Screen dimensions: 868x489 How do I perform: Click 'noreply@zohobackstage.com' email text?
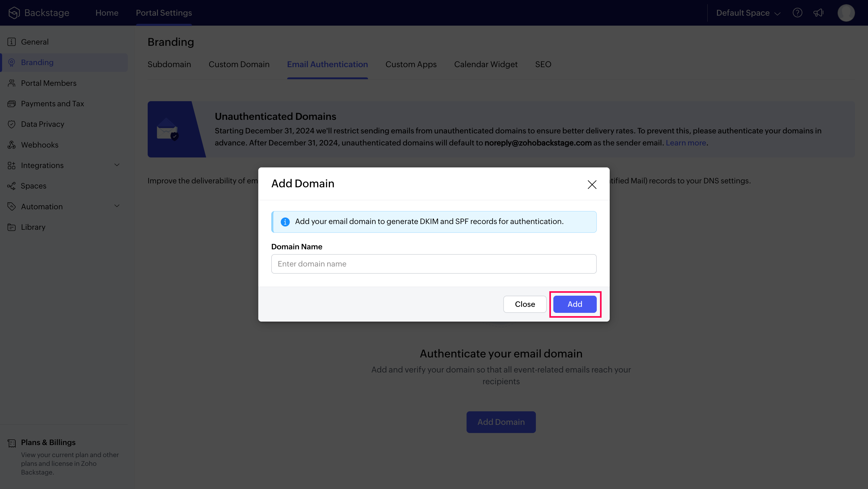(x=538, y=143)
